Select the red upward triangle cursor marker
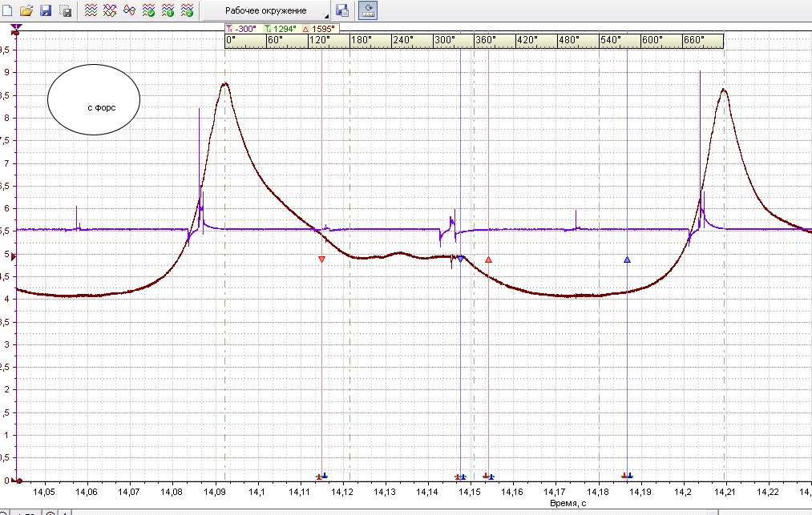The height and width of the screenshot is (515, 812). (x=488, y=260)
